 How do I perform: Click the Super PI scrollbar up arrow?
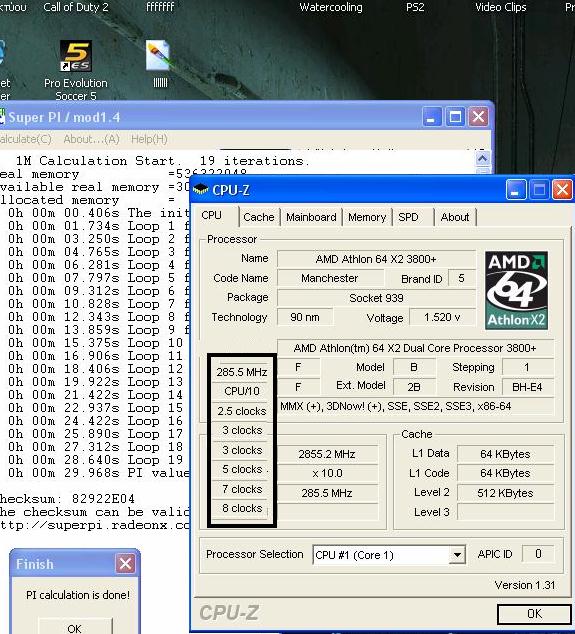pyautogui.click(x=482, y=158)
